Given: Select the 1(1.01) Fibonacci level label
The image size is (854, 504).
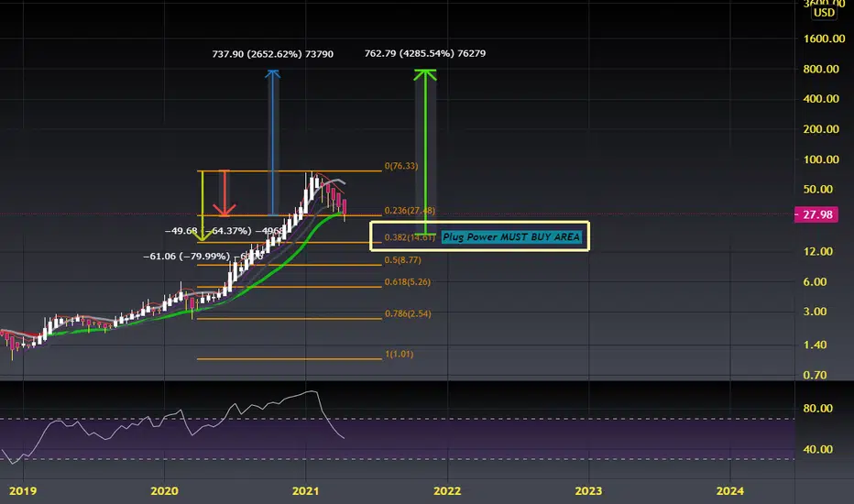Looking at the screenshot, I should click(400, 354).
